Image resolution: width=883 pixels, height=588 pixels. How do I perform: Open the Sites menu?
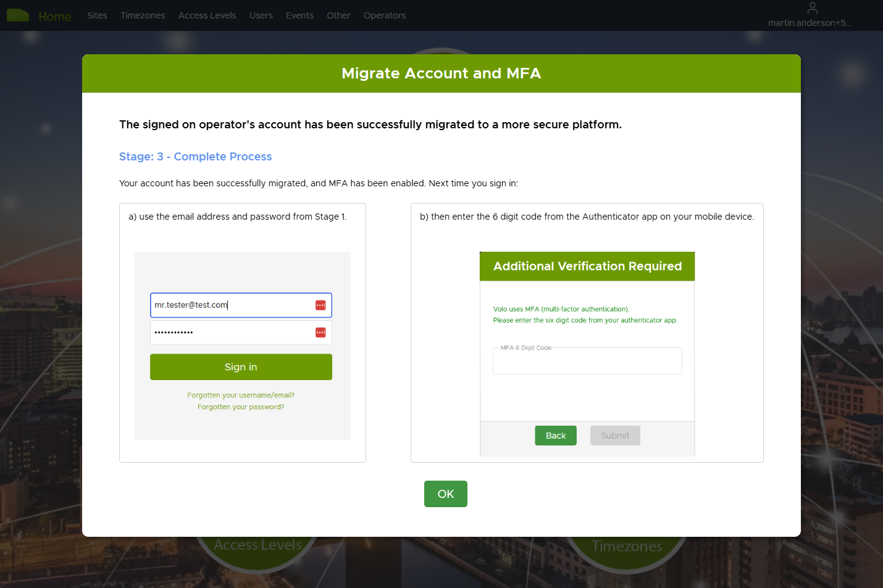(x=97, y=15)
